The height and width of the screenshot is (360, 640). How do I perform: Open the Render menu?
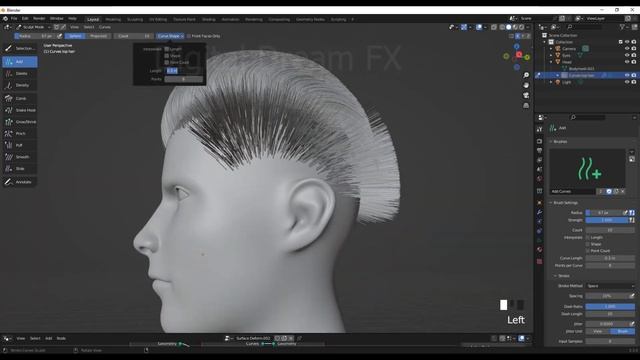click(39, 19)
